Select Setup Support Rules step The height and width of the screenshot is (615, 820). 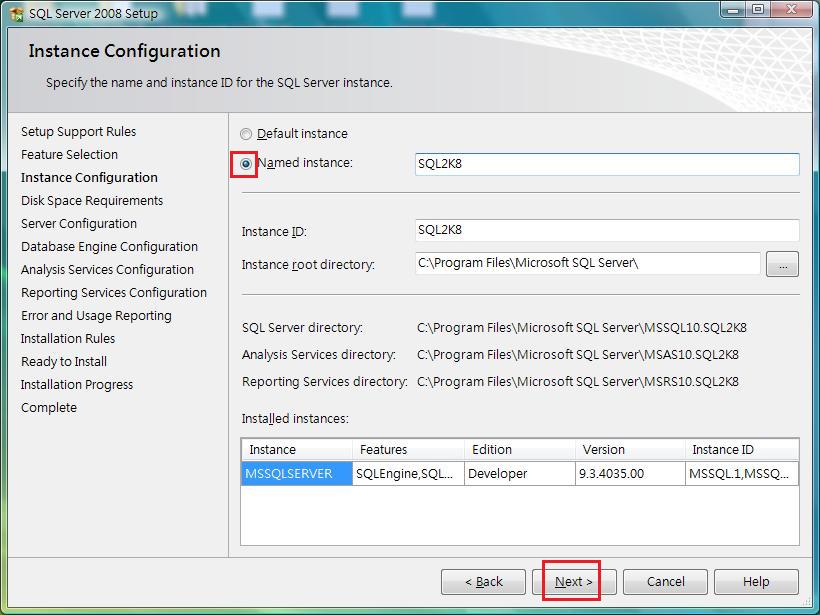point(78,132)
